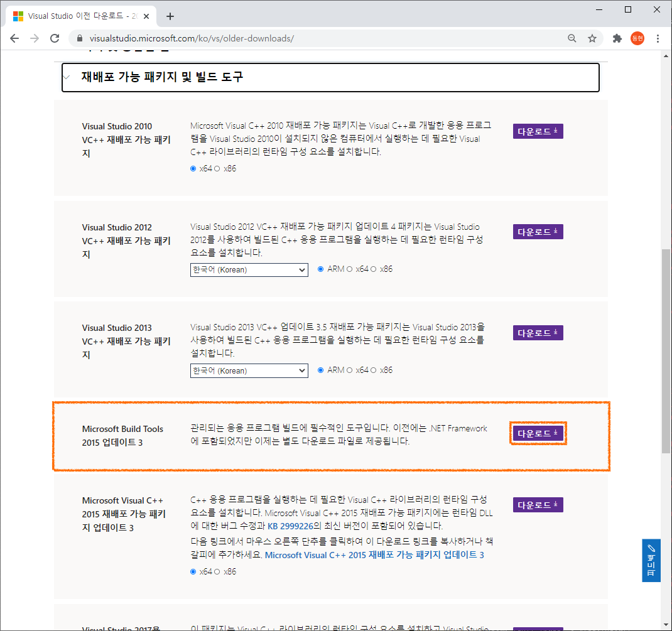Open the Chrome profile avatar
This screenshot has height=631, width=672.
(637, 38)
